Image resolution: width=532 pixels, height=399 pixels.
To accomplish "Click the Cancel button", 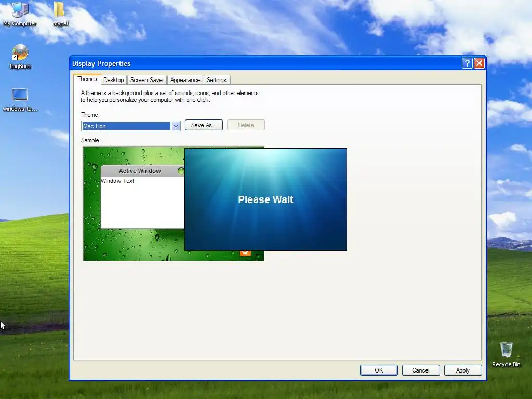I will (x=421, y=370).
